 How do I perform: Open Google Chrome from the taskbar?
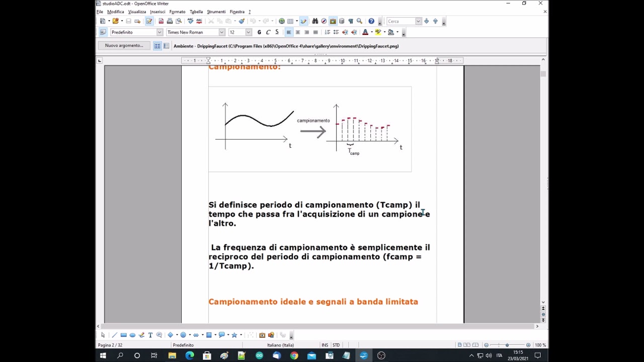pos(294,355)
